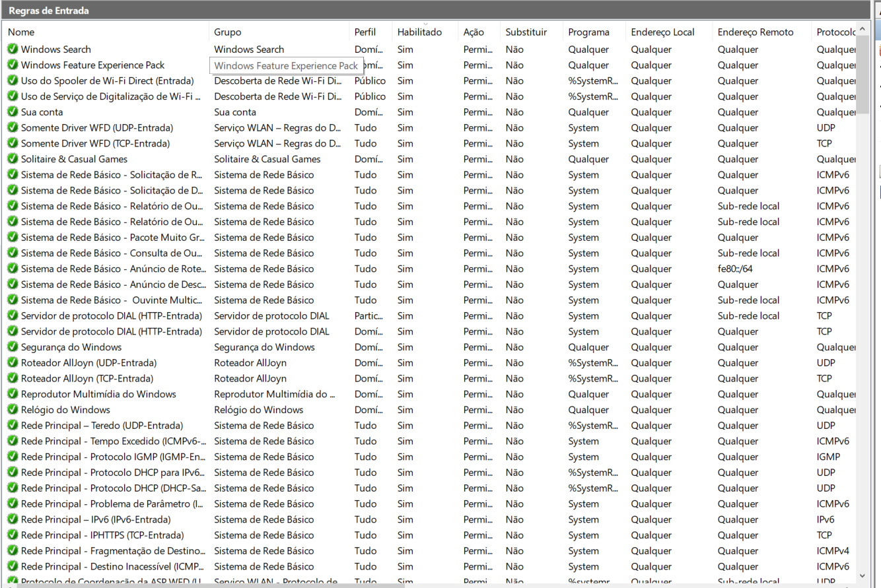This screenshot has height=588, width=881.
Task: Click the green icon of Solitaire & Casual Games rule
Action: pyautogui.click(x=13, y=159)
